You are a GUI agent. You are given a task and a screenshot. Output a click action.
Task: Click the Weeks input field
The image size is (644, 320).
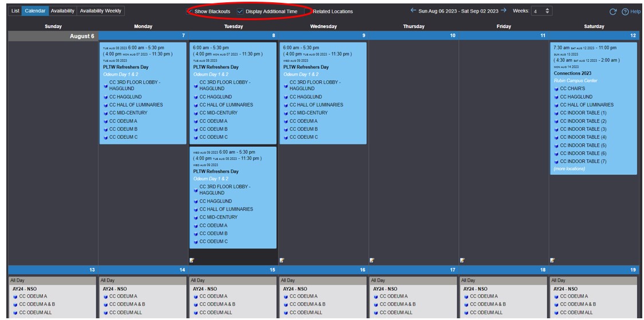coord(537,11)
